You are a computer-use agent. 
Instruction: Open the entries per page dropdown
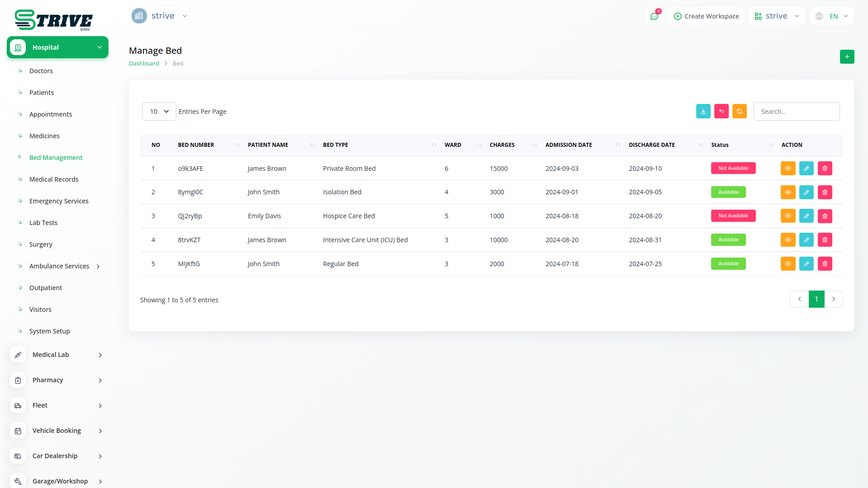point(159,112)
